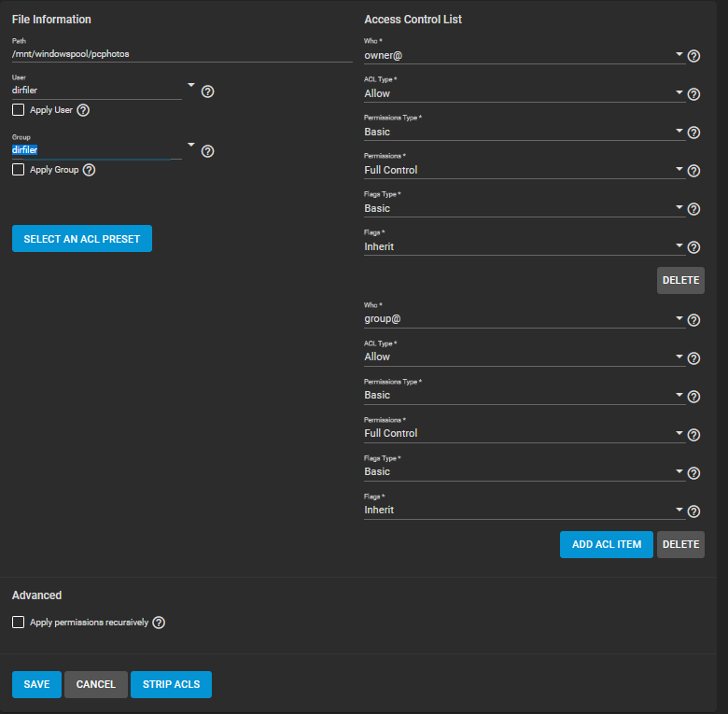The image size is (728, 714).
Task: Click help icon beside Apply User checkbox
Action: click(x=83, y=110)
